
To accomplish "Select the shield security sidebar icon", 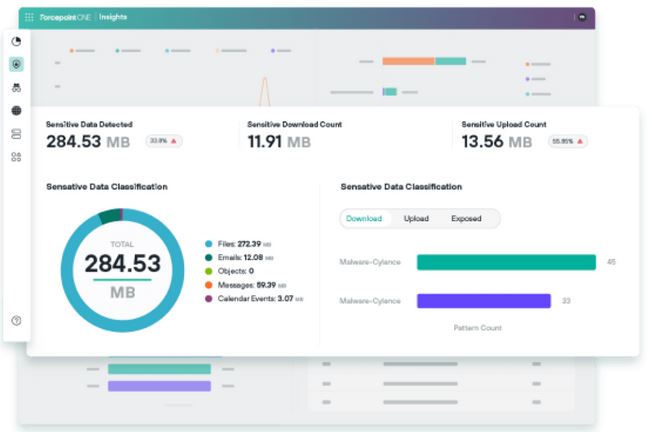I will [16, 64].
